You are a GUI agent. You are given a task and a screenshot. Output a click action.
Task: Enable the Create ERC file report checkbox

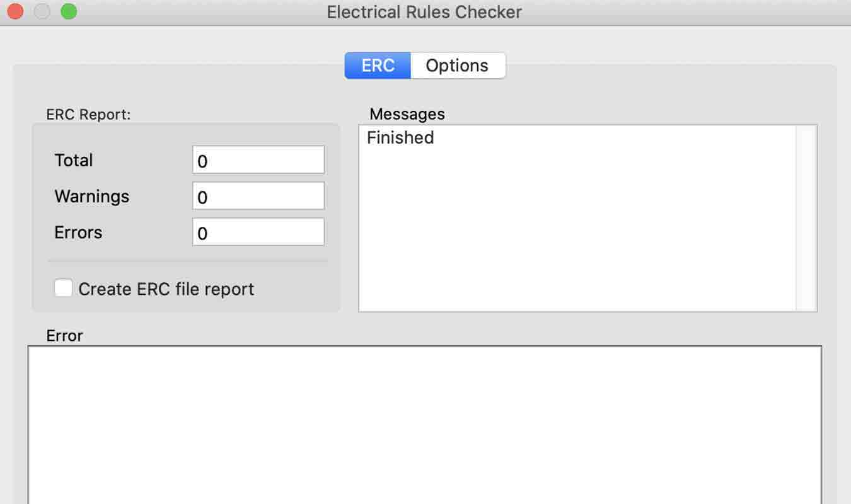(63, 289)
